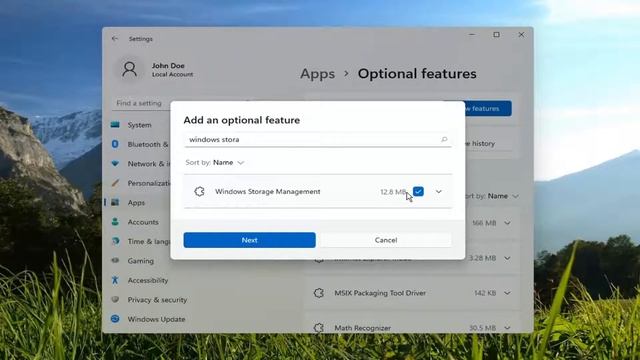Click the '30.5 MB' size value
This screenshot has width=640, height=360.
[x=482, y=328]
